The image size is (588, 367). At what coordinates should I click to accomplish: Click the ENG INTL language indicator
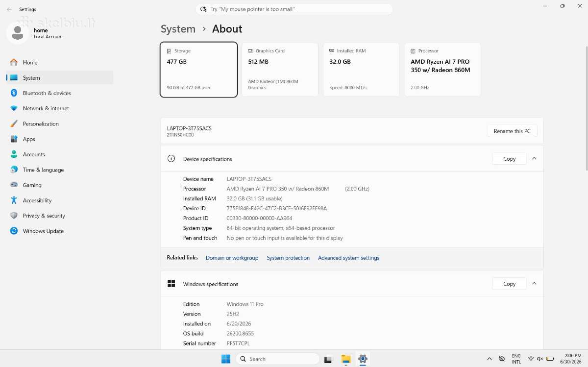coord(516,359)
